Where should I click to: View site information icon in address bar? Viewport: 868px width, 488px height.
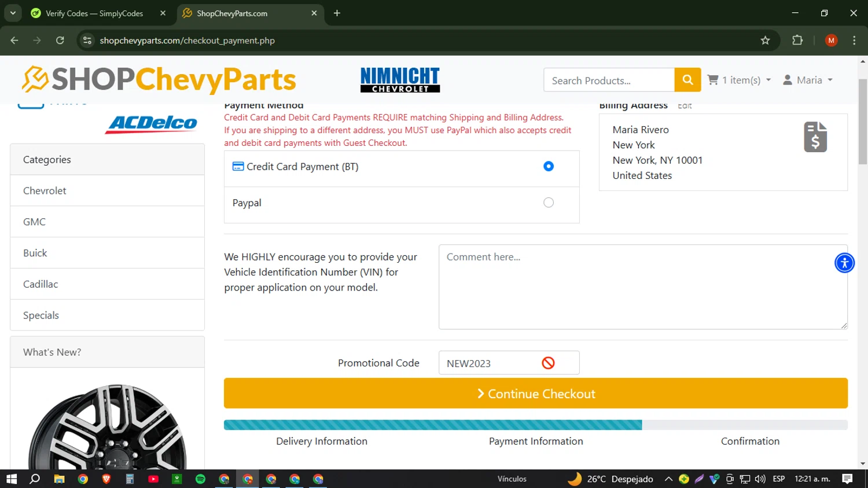click(87, 41)
